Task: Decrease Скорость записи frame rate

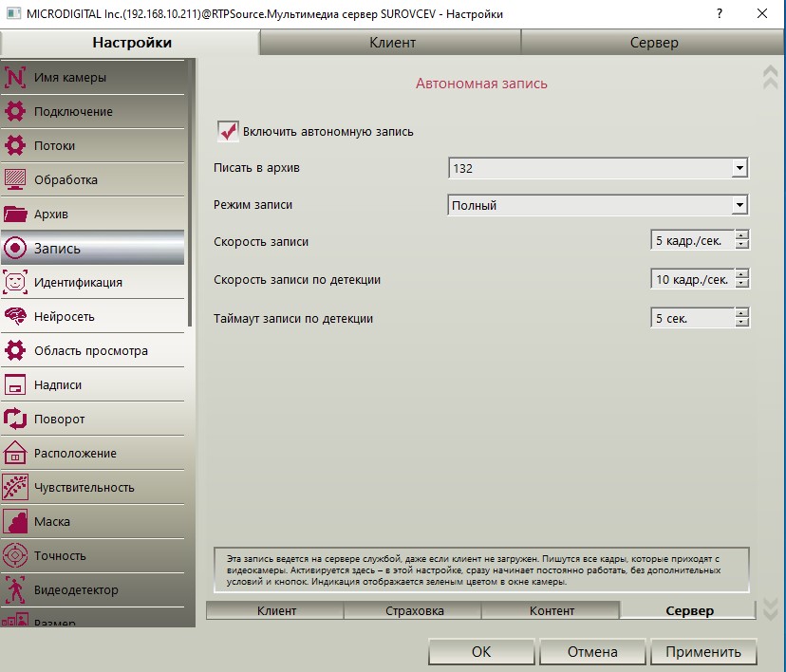Action: (x=742, y=245)
